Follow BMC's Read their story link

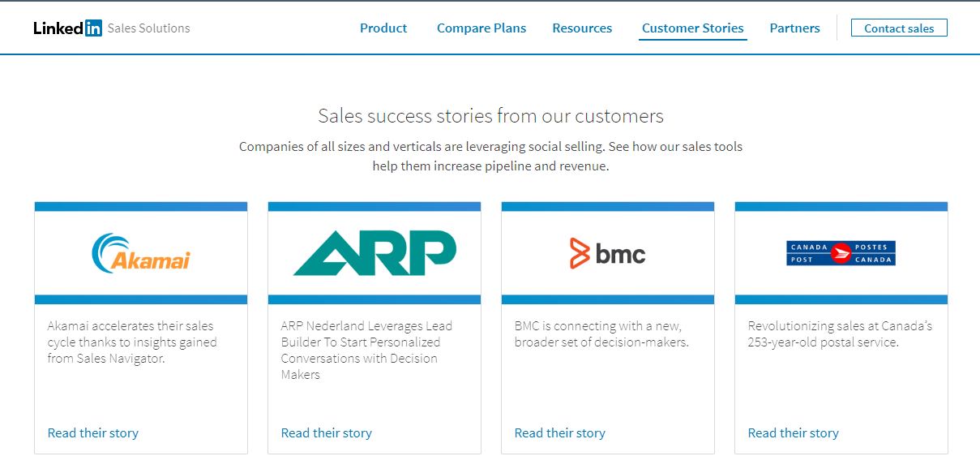click(560, 433)
